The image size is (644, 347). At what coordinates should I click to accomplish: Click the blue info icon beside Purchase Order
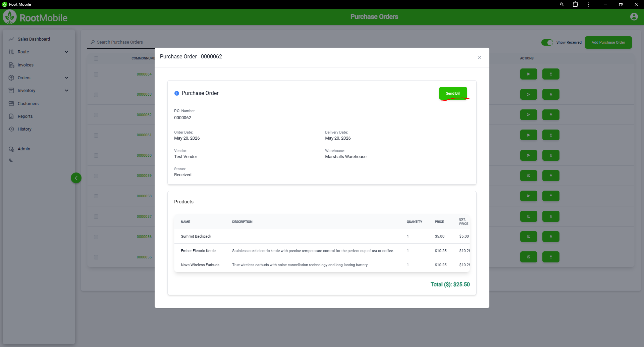pos(177,93)
